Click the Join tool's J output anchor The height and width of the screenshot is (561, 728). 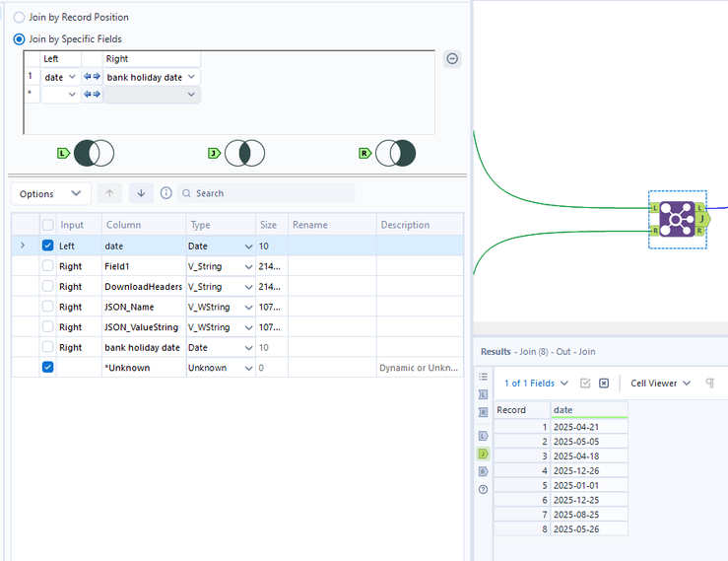point(702,219)
